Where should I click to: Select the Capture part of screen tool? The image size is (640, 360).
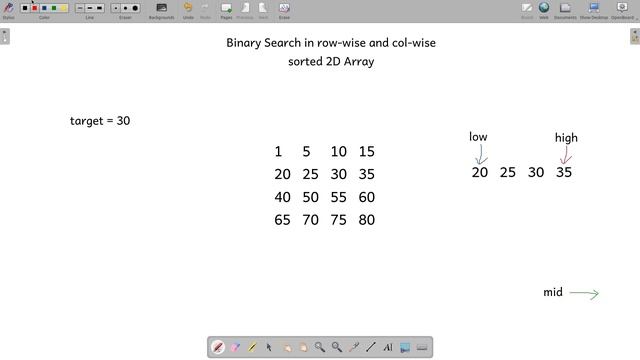coord(405,347)
